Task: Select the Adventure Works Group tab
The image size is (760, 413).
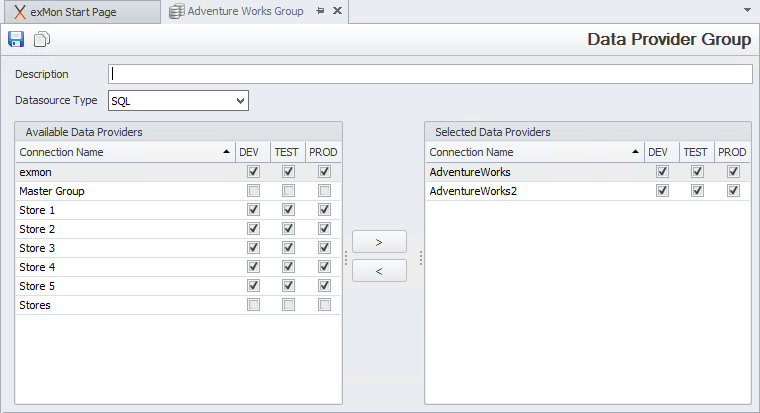Action: (x=245, y=11)
